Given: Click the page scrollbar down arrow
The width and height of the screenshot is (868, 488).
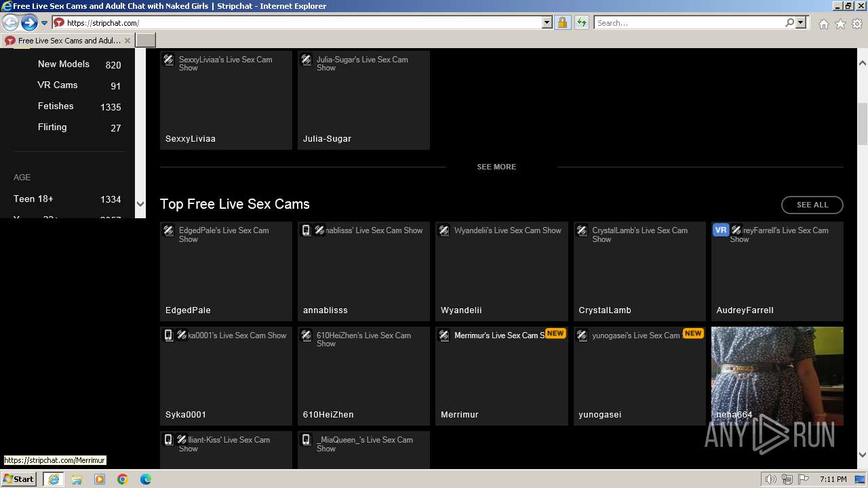Looking at the screenshot, I should pos(863,455).
